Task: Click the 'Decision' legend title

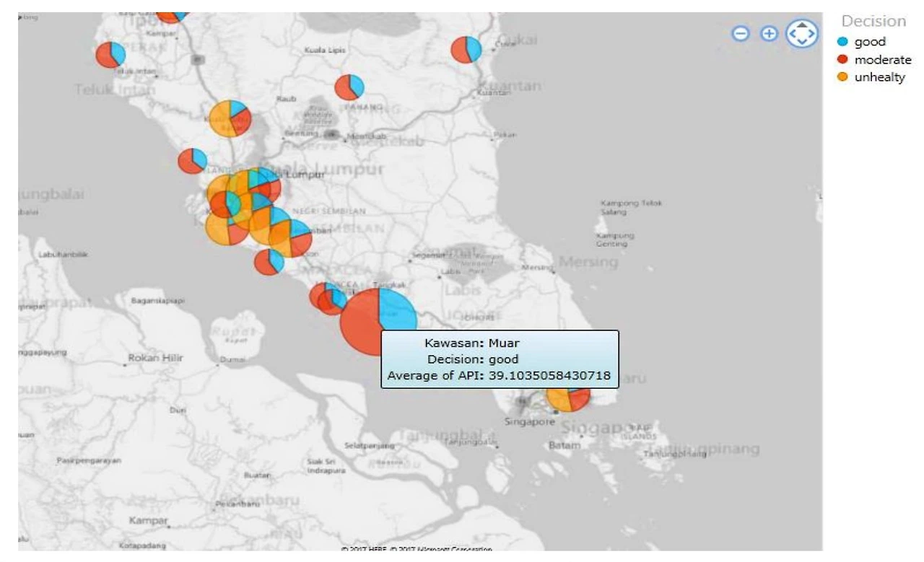Action: tap(873, 21)
